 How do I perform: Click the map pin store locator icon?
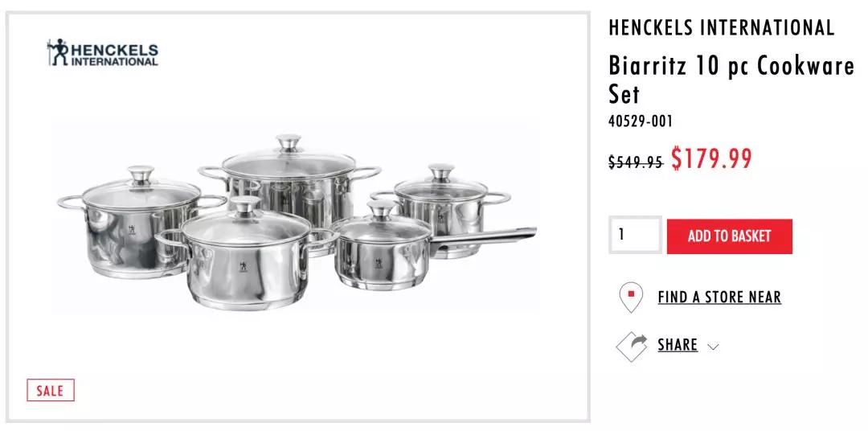[x=631, y=297]
